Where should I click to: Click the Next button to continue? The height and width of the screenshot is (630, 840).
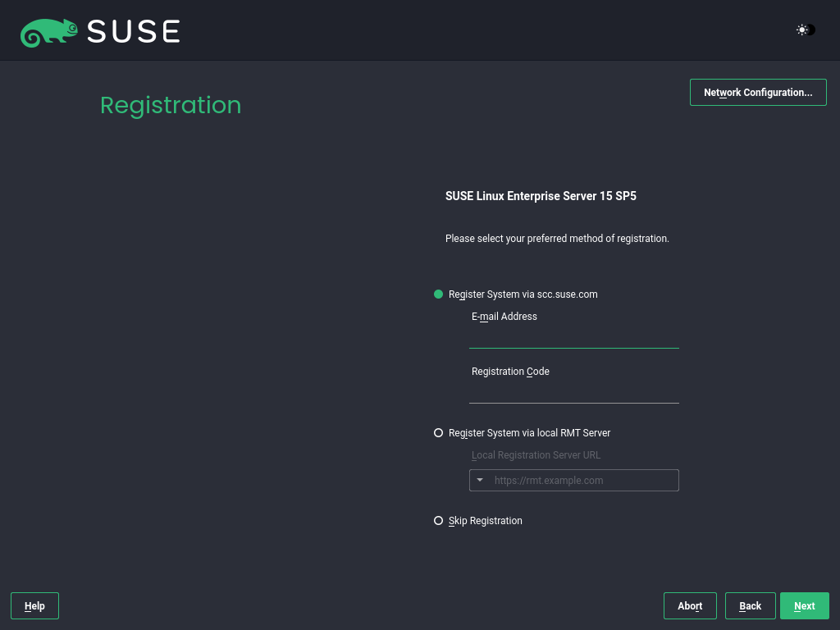[804, 605]
